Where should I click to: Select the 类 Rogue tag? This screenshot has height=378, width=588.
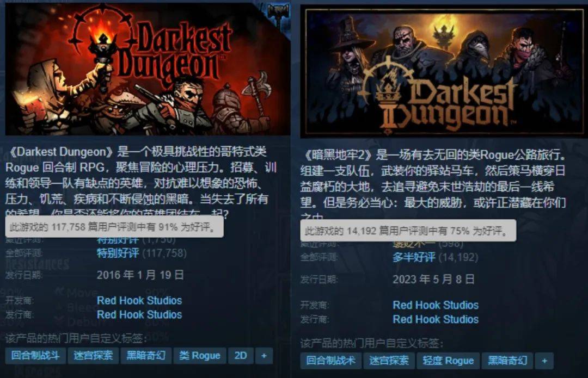pyautogui.click(x=199, y=356)
